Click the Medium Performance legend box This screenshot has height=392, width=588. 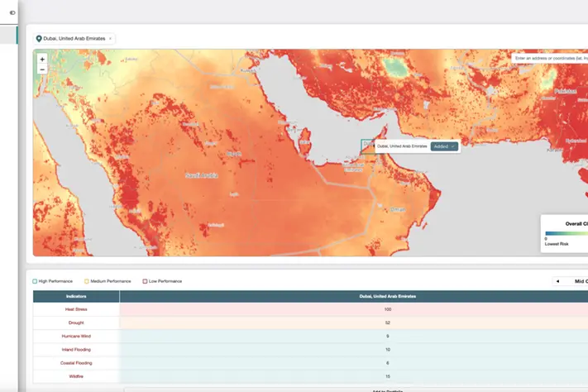(86, 281)
